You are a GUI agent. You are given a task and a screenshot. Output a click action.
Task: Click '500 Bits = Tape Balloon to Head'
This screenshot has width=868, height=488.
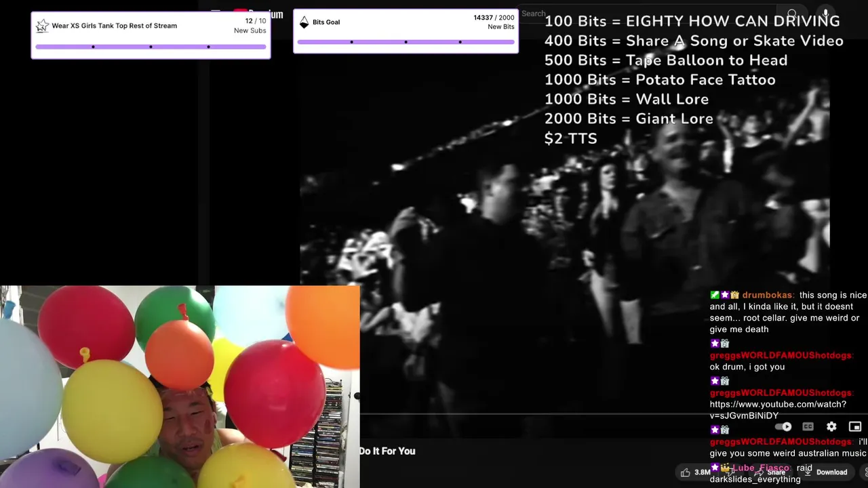click(x=666, y=60)
